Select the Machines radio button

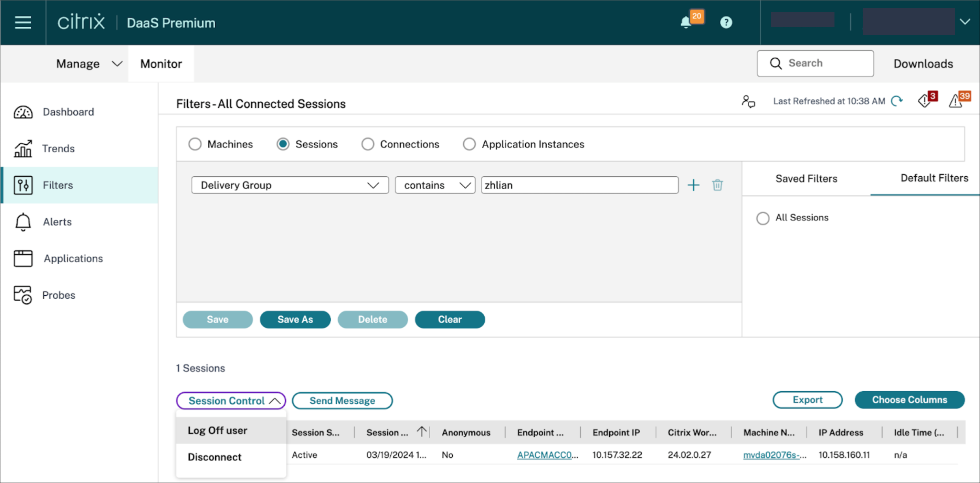(195, 144)
